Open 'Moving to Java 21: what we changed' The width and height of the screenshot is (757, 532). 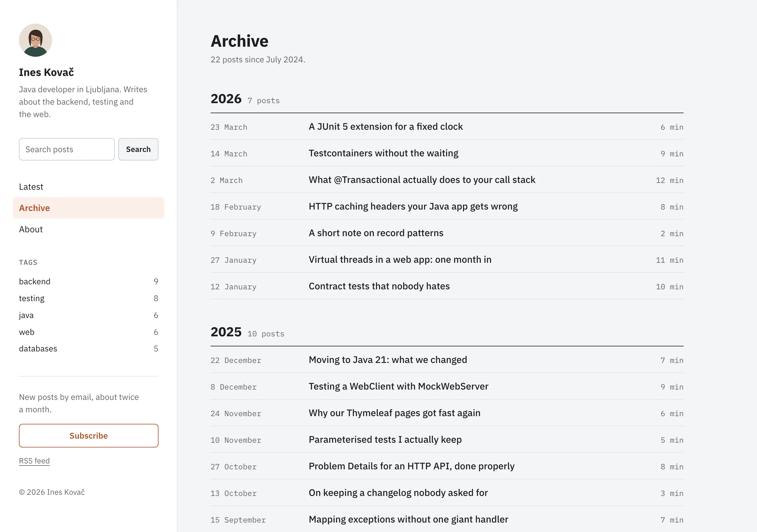tap(388, 360)
